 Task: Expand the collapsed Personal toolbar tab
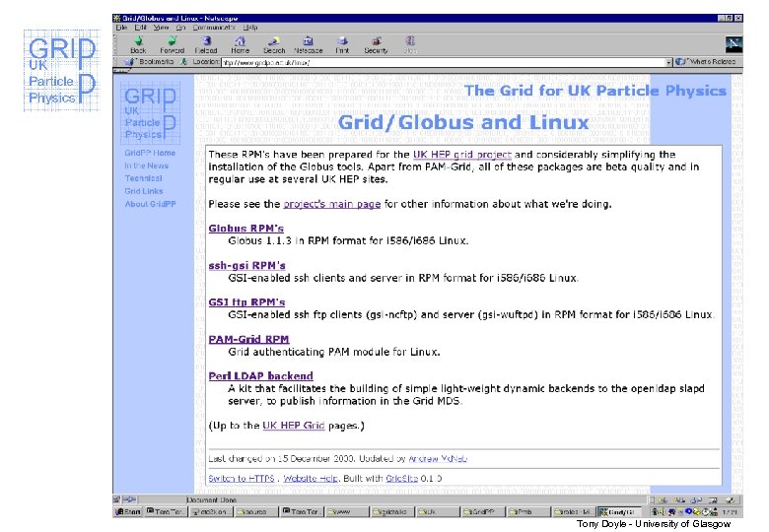[120, 71]
